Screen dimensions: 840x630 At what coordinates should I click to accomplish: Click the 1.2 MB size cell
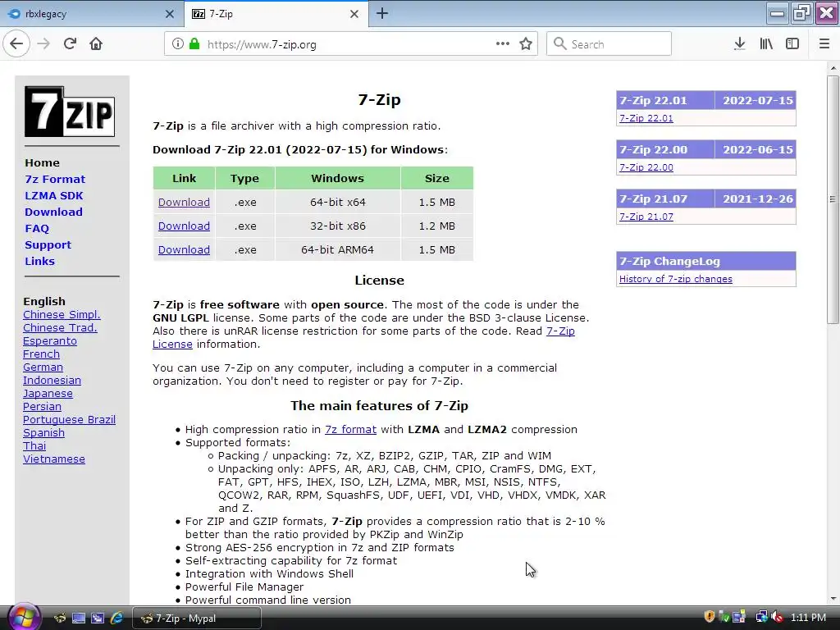tap(436, 226)
